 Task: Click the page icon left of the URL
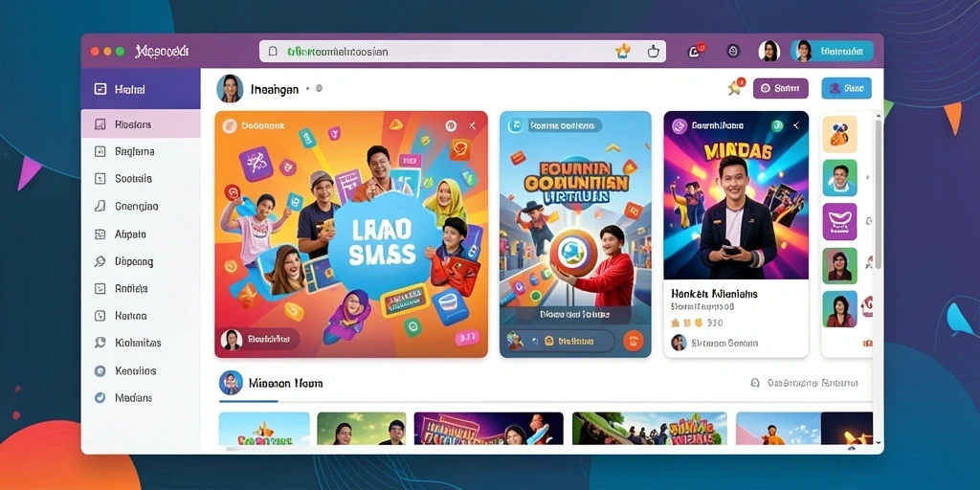coord(273,52)
